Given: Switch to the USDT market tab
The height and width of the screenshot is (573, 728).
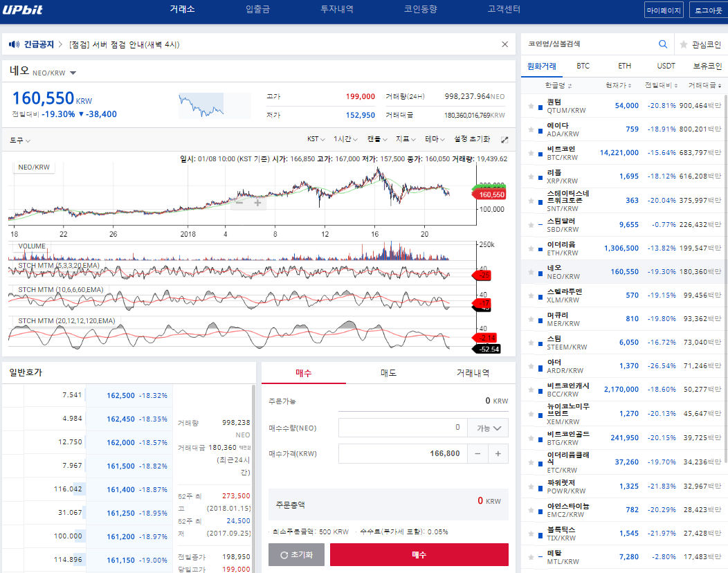Looking at the screenshot, I should point(666,66).
